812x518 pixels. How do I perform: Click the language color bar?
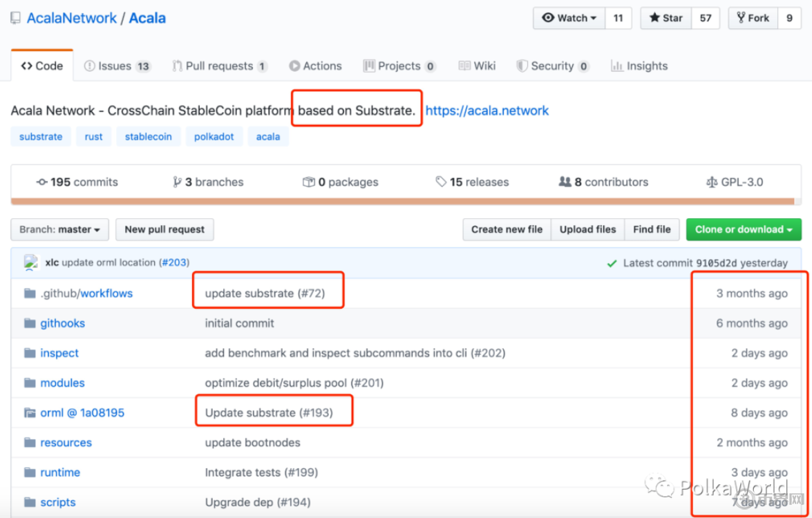pyautogui.click(x=402, y=202)
